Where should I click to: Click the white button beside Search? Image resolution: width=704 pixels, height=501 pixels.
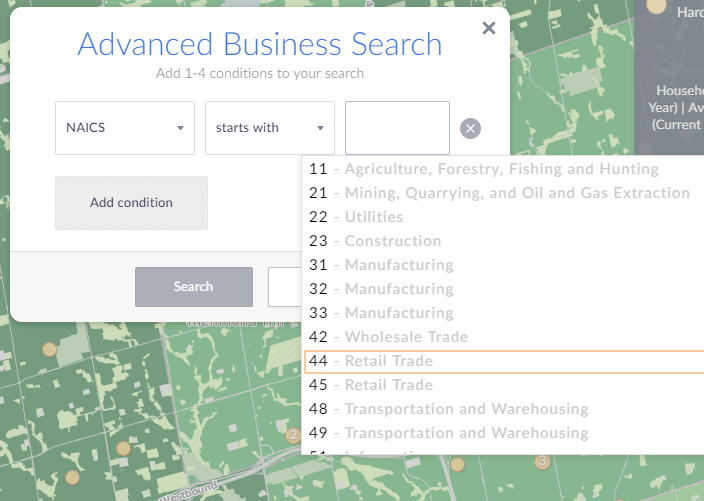(285, 287)
